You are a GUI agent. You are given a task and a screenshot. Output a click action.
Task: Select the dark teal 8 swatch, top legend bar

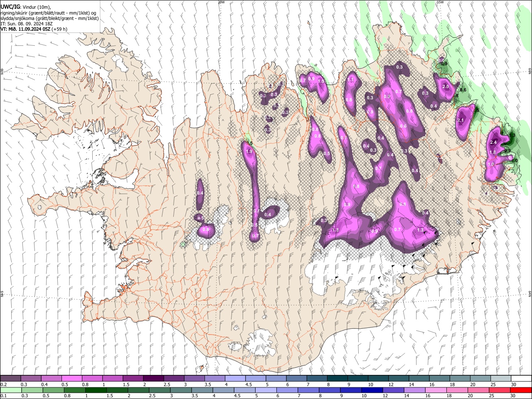pos(337,379)
